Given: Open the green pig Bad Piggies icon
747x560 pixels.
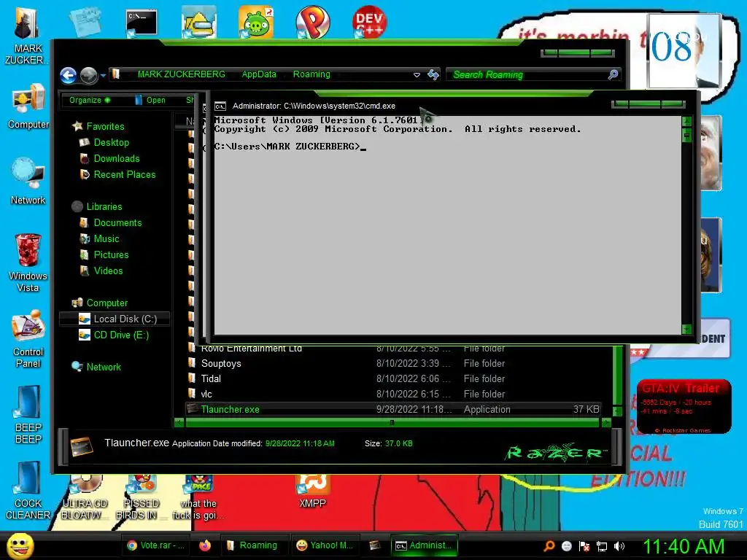Looking at the screenshot, I should [256, 22].
